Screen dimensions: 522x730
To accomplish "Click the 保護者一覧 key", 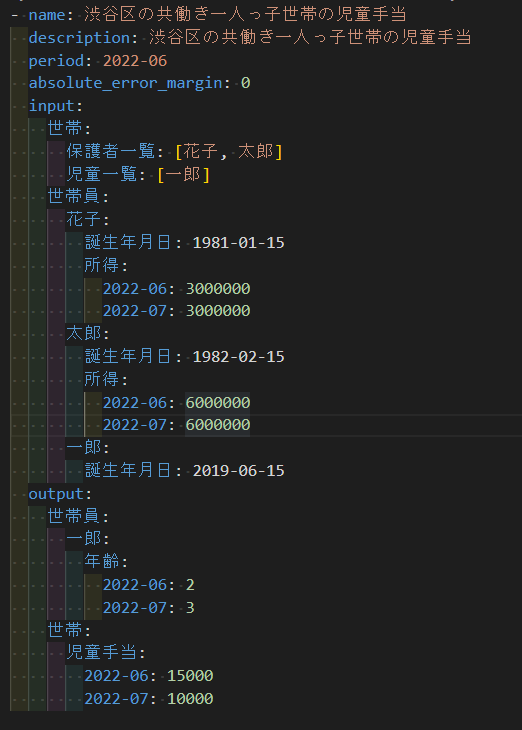I will click(110, 151).
